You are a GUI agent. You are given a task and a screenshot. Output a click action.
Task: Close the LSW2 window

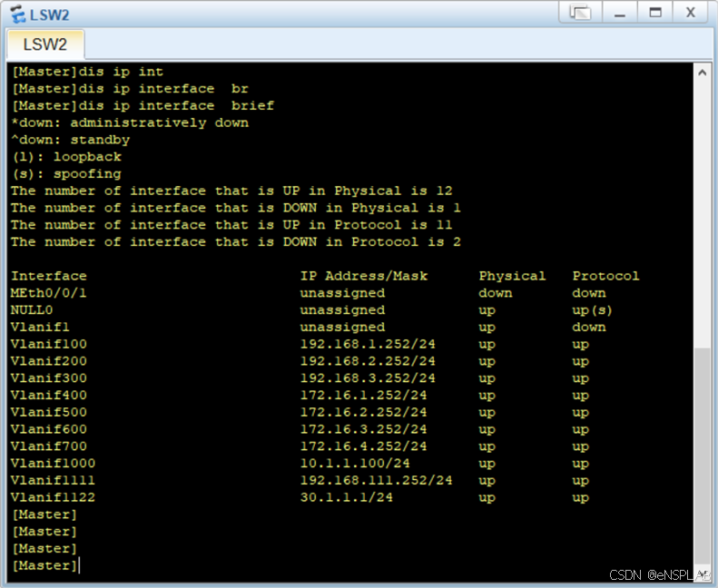point(691,13)
